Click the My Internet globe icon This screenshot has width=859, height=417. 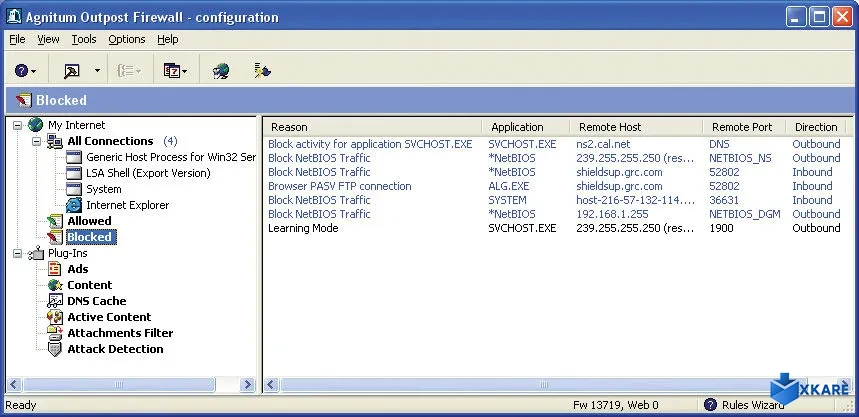click(x=35, y=125)
